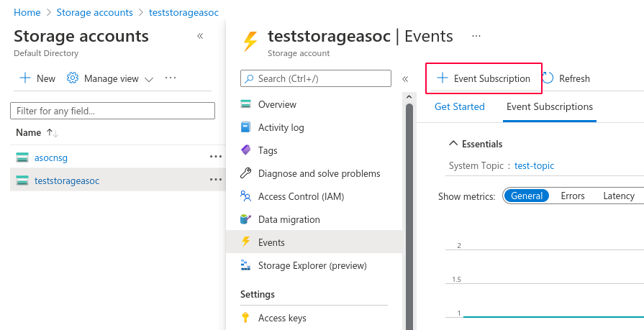Click the teststorageasoc storage account icon

22,180
